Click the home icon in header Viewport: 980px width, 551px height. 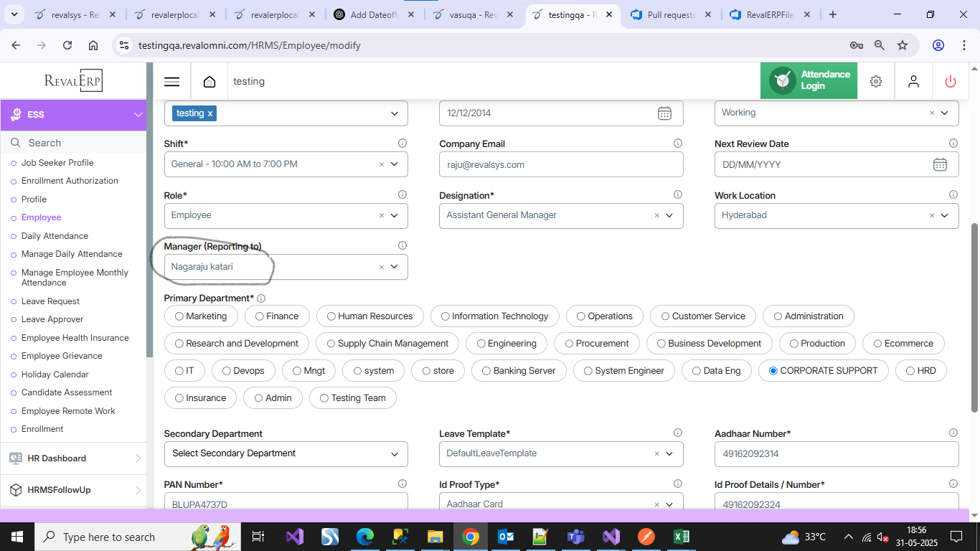pyautogui.click(x=209, y=82)
